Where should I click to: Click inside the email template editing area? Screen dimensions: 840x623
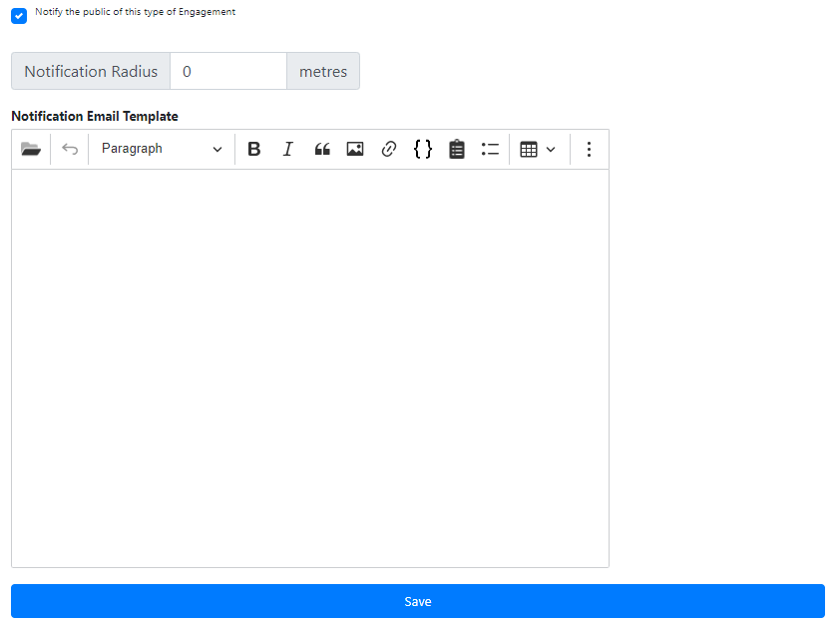tap(309, 367)
